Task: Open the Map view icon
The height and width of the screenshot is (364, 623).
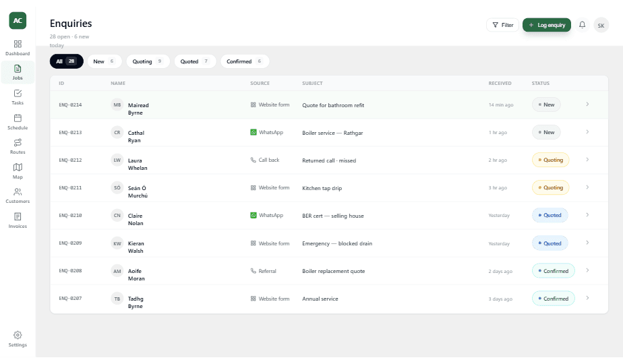Action: [x=18, y=167]
